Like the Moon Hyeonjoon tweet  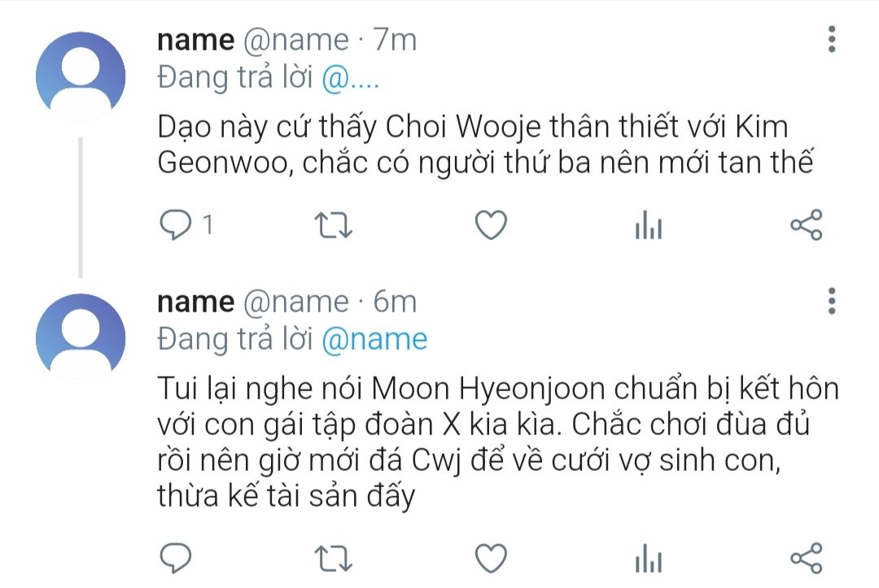click(491, 558)
